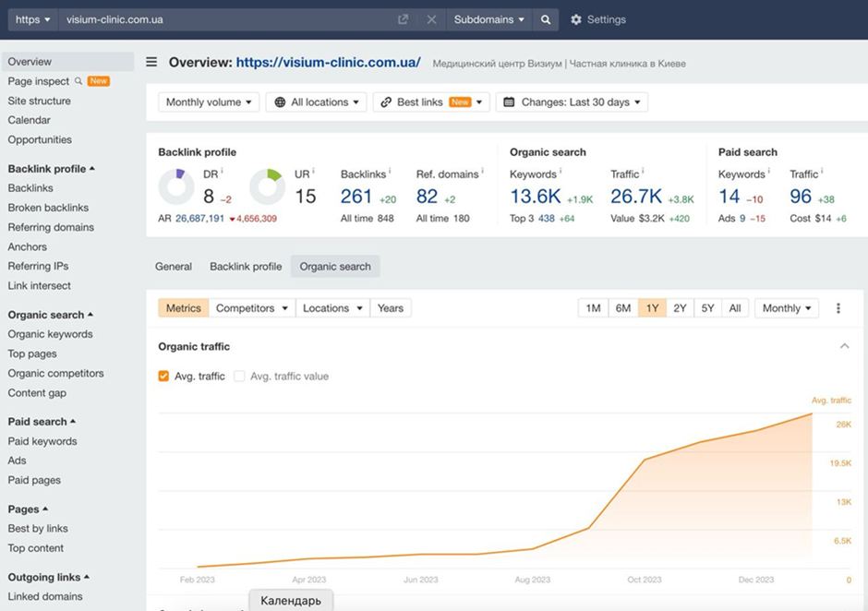Open Settings via the gear icon
The width and height of the screenshot is (868, 611).
(x=576, y=19)
